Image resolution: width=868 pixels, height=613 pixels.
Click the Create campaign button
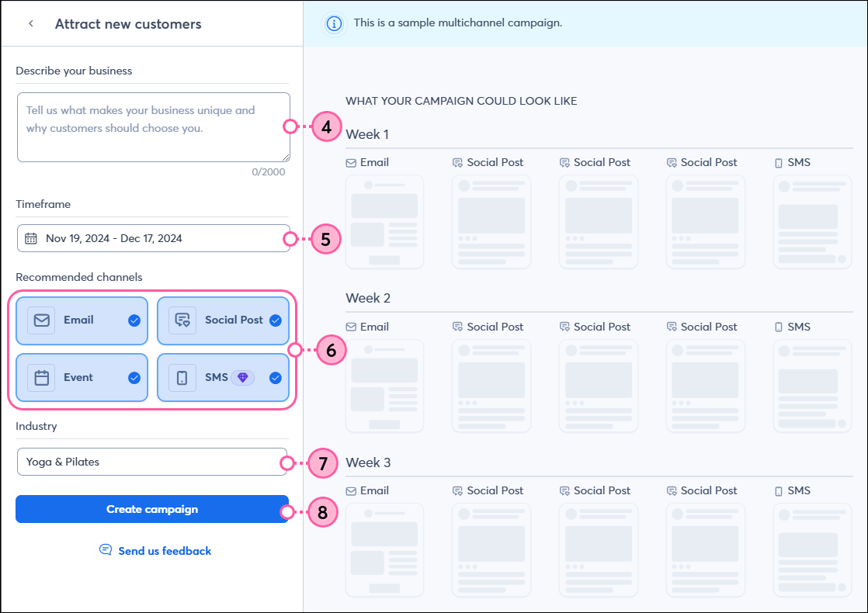pyautogui.click(x=152, y=509)
